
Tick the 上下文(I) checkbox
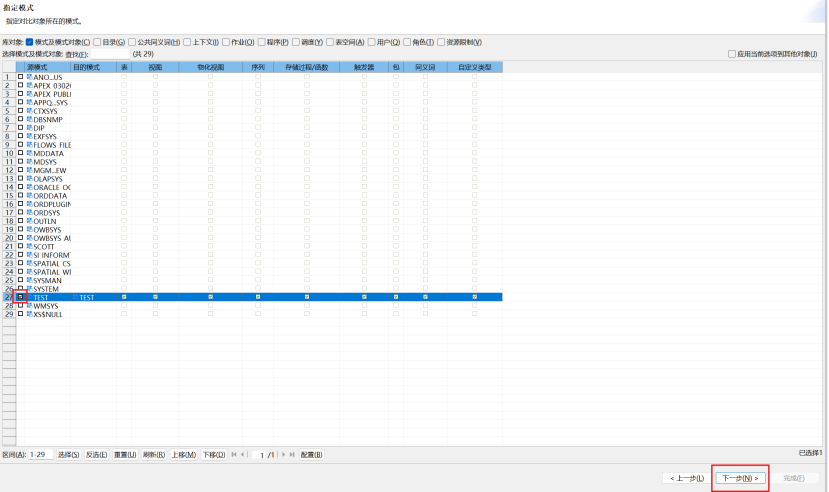(x=187, y=42)
